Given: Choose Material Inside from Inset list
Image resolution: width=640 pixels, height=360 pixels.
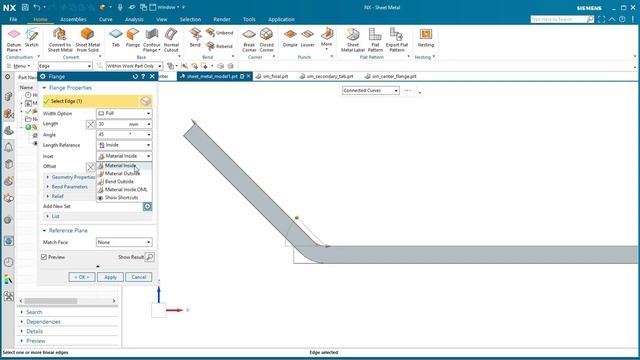Looking at the screenshot, I should click(x=124, y=166).
